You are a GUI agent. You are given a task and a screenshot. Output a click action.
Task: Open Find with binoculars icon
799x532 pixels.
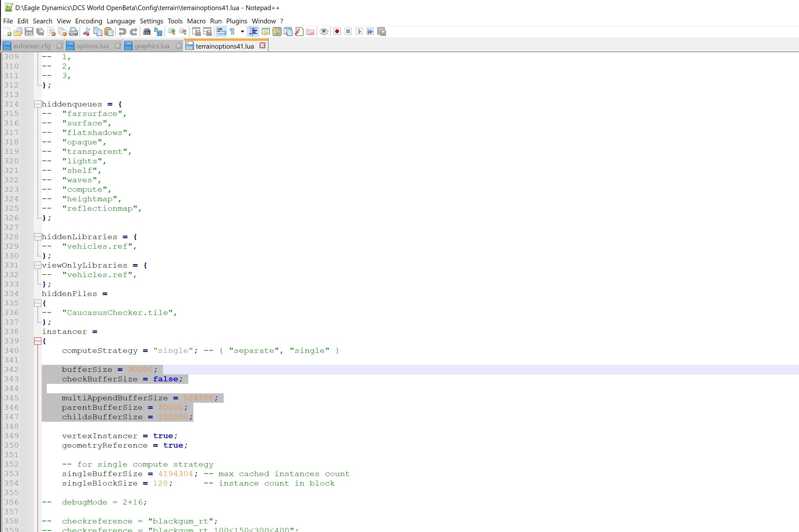coord(147,32)
